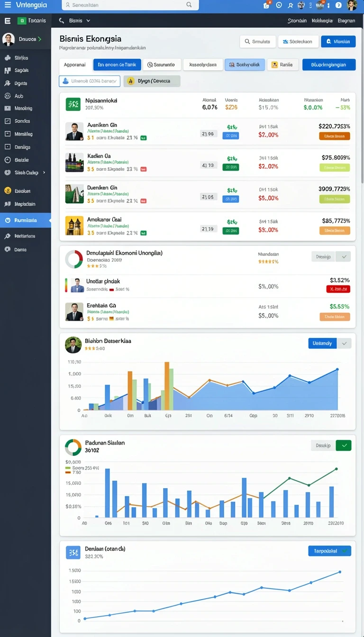Open the Mepaciain sidebar item
Screen dimensions: 364x637
(x=26, y=204)
